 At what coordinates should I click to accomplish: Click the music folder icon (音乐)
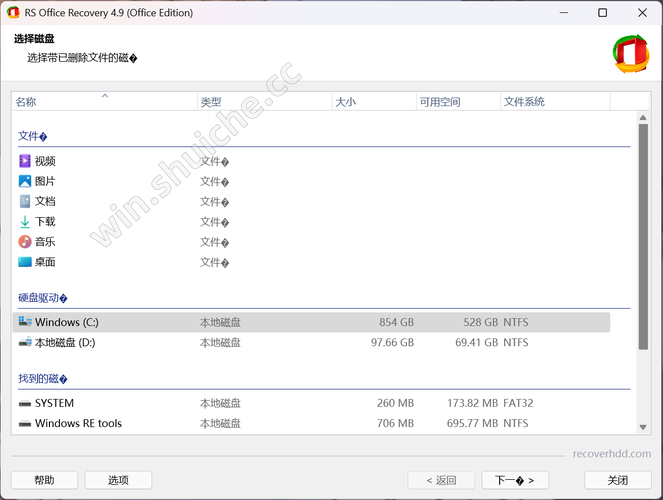pos(25,242)
